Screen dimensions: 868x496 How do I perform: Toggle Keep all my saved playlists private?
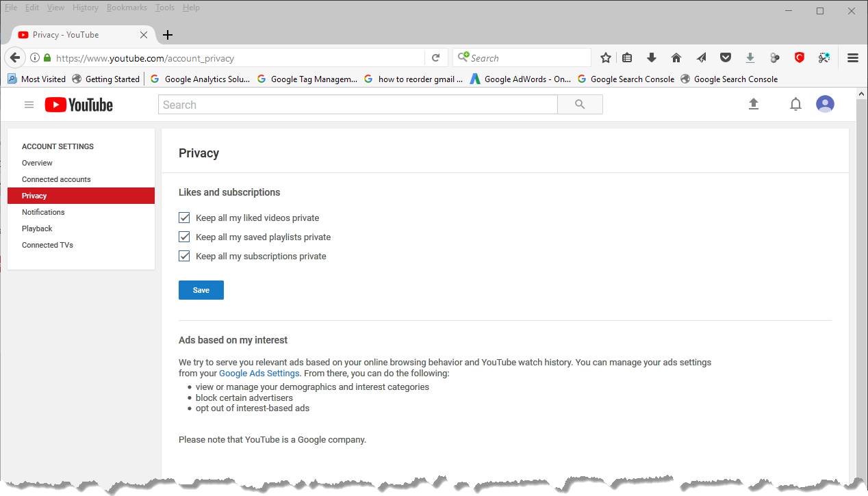tap(184, 237)
